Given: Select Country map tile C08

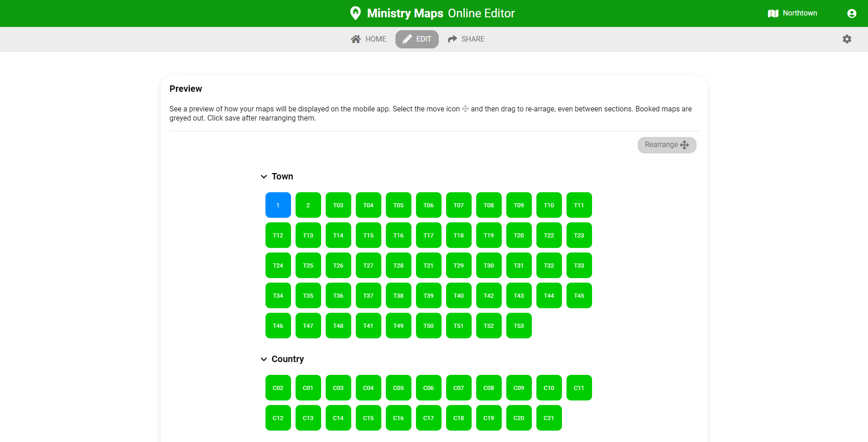Looking at the screenshot, I should click(489, 388).
